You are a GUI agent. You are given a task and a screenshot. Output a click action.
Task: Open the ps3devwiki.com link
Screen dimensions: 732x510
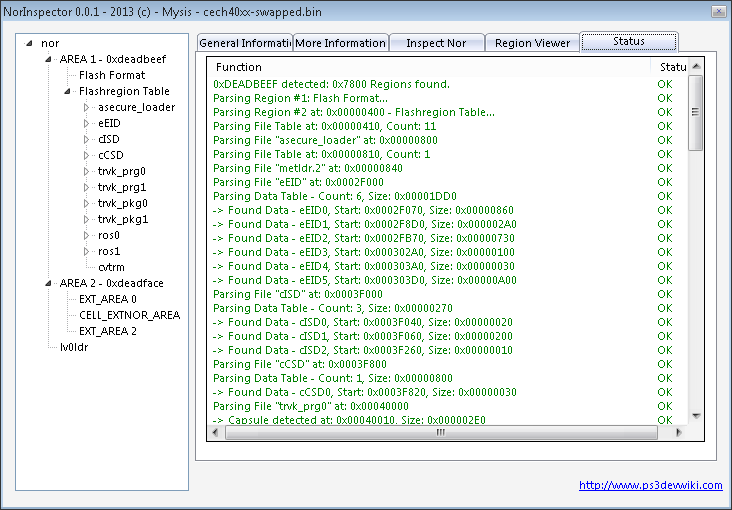pyautogui.click(x=650, y=486)
